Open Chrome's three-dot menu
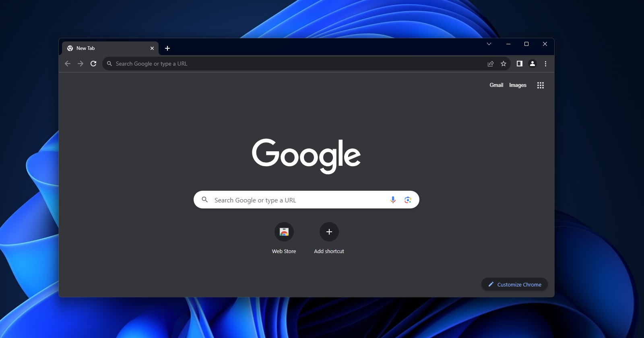Viewport: 644px width, 338px height. 545,64
